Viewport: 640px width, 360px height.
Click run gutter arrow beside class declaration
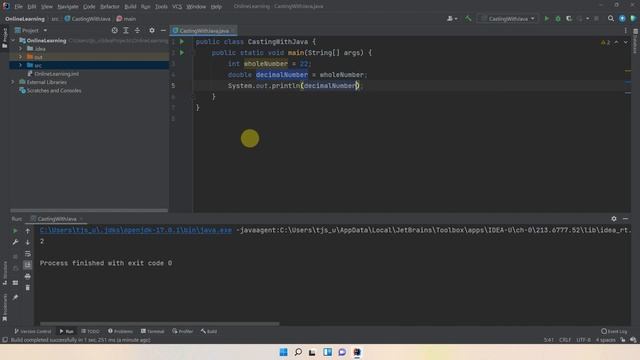182,42
